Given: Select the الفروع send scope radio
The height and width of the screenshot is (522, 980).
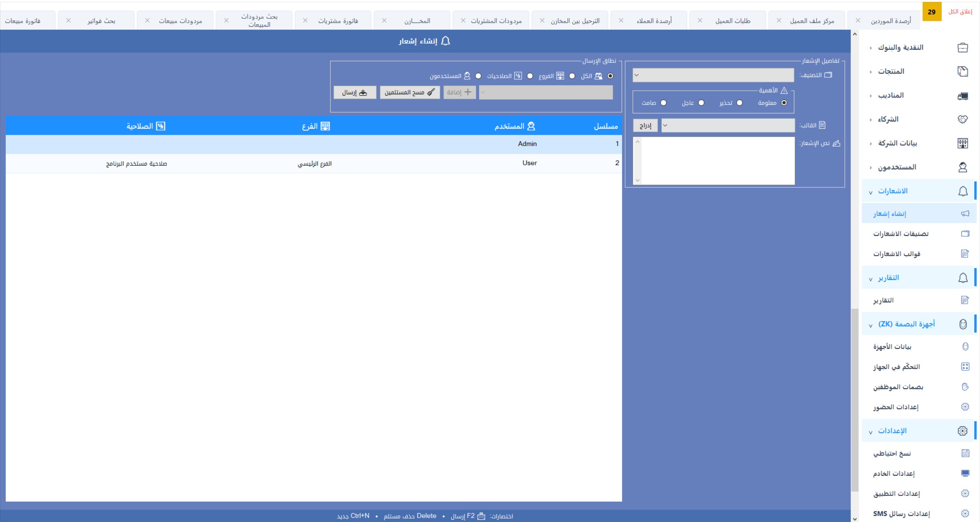Looking at the screenshot, I should pos(572,76).
